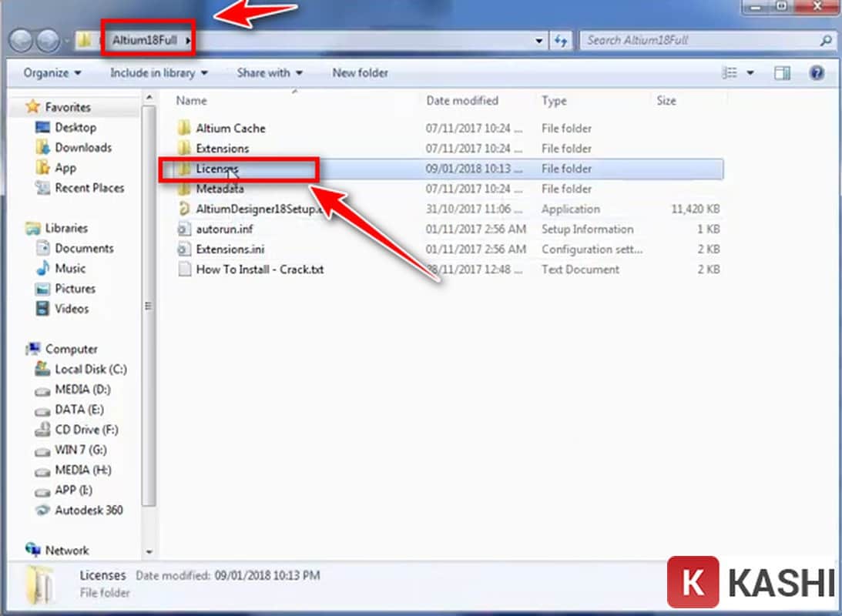842x616 pixels.
Task: Sort files by Date modified column
Action: 462,100
